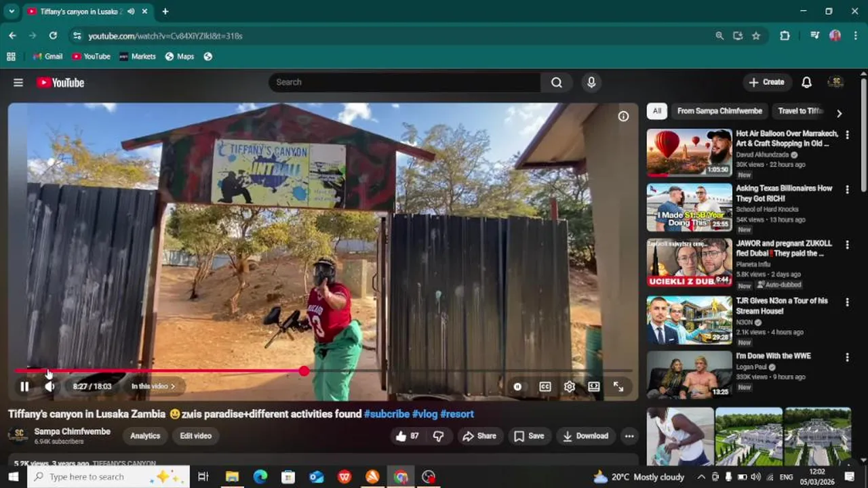The height and width of the screenshot is (488, 868).
Task: Share this video
Action: [x=479, y=436]
